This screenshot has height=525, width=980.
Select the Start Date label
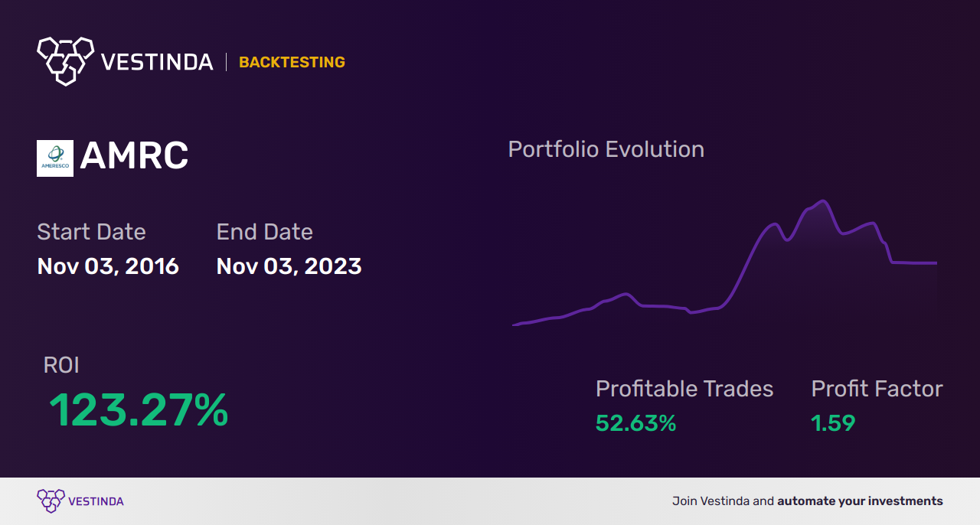(x=91, y=232)
